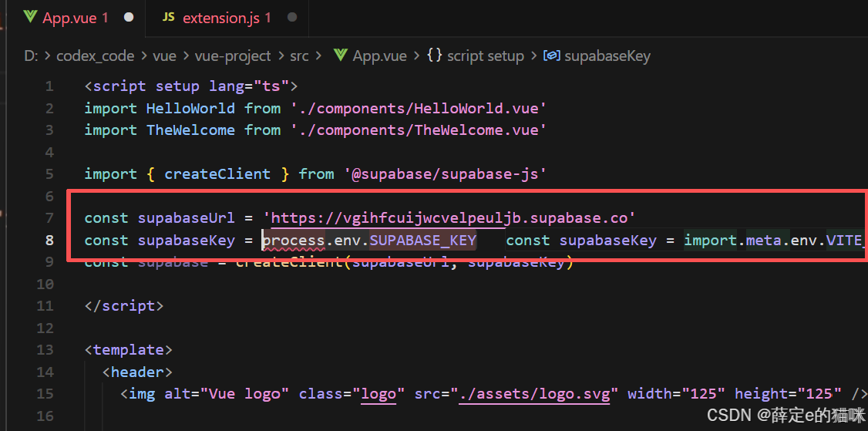Viewport: 868px width, 431px height.
Task: Click the '@supabase/supabase-js' module string
Action: pos(446,174)
